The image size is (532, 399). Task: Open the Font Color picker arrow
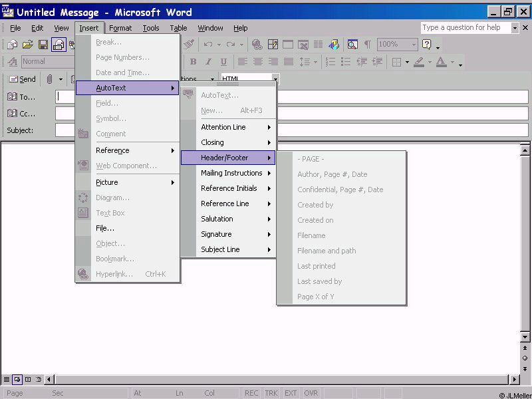coord(452,62)
